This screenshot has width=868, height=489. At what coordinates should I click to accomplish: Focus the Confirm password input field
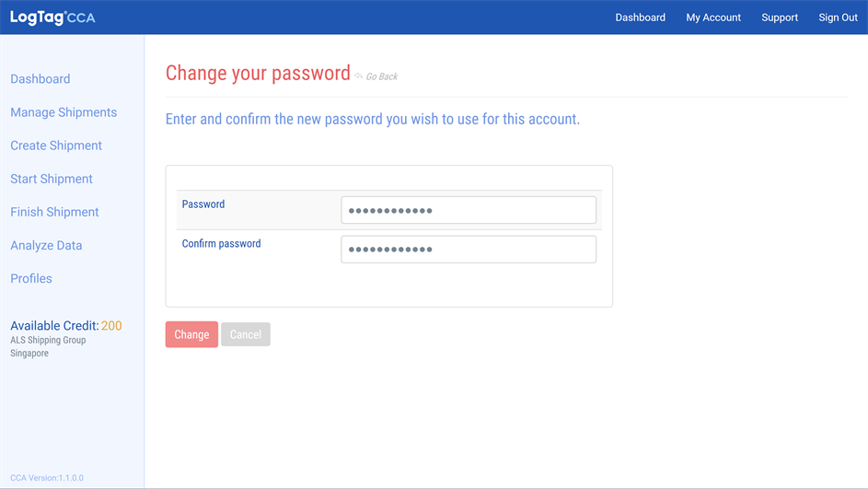pyautogui.click(x=469, y=250)
